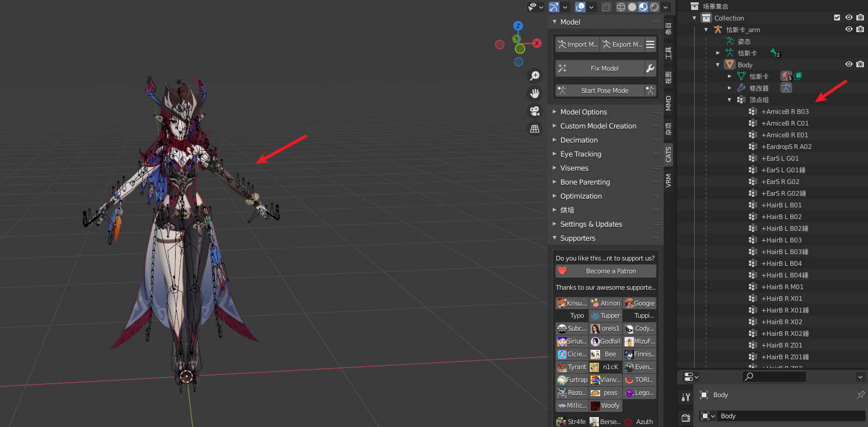
Task: Click the Godfall supporter button
Action: pos(606,341)
